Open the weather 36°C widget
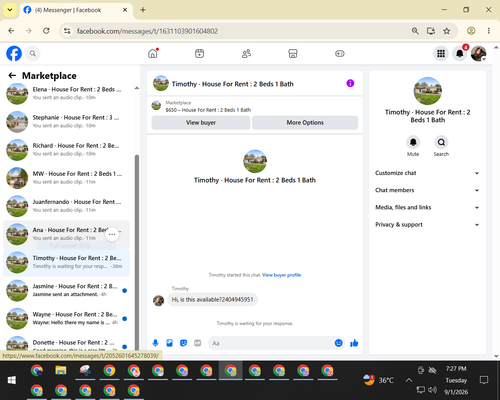 coord(378,380)
